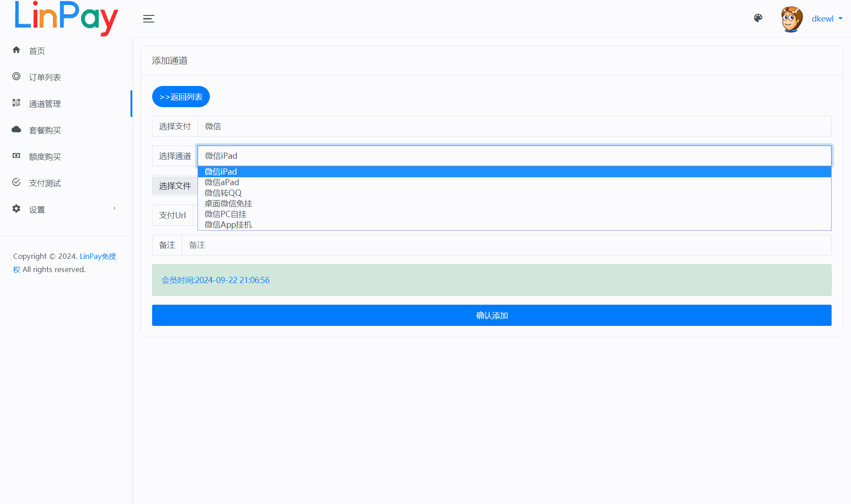The width and height of the screenshot is (851, 504).
Task: Click into the 备注 input field
Action: pos(506,245)
